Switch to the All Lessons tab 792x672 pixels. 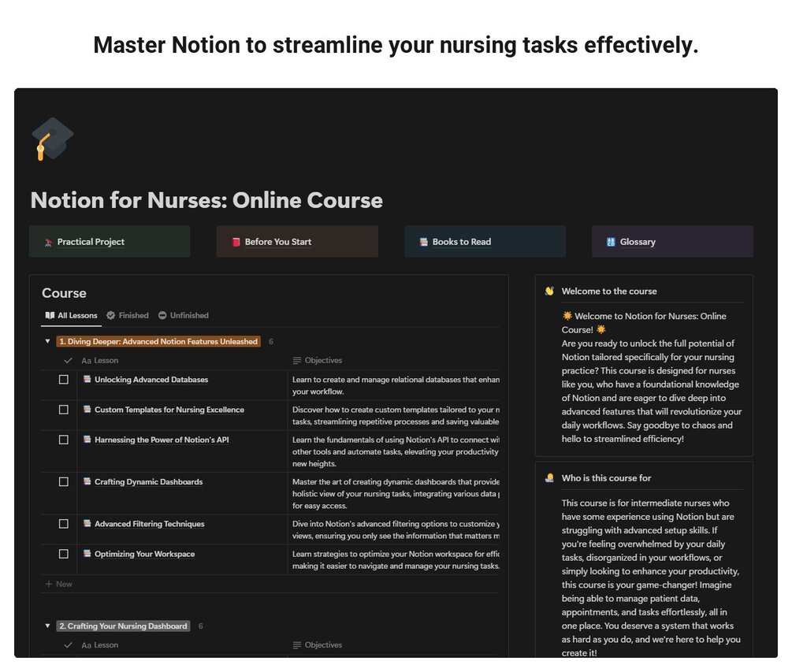(71, 316)
